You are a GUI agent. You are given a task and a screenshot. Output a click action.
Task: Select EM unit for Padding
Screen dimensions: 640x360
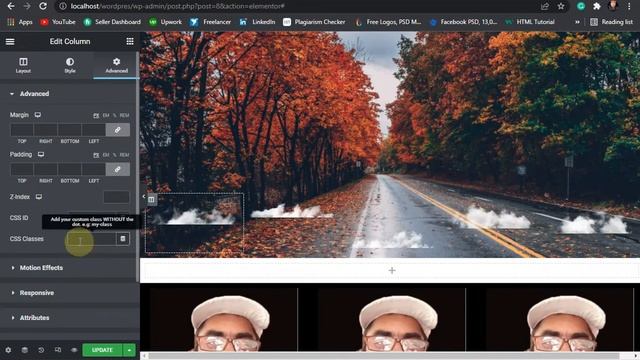(106, 155)
